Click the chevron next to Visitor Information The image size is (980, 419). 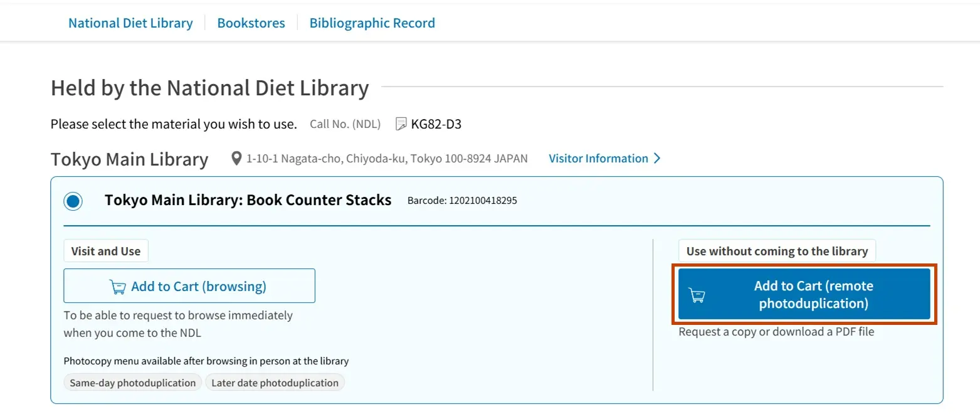pyautogui.click(x=656, y=159)
